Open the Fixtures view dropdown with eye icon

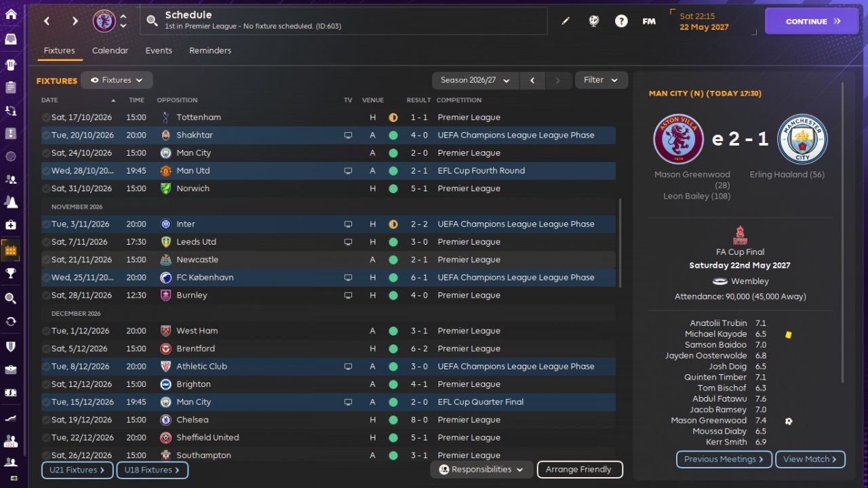coord(117,80)
